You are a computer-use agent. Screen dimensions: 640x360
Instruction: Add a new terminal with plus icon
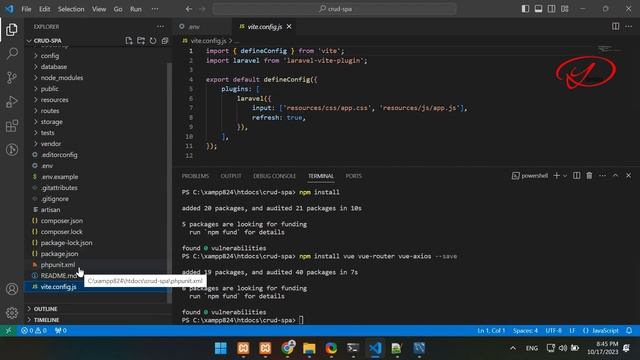(x=556, y=176)
